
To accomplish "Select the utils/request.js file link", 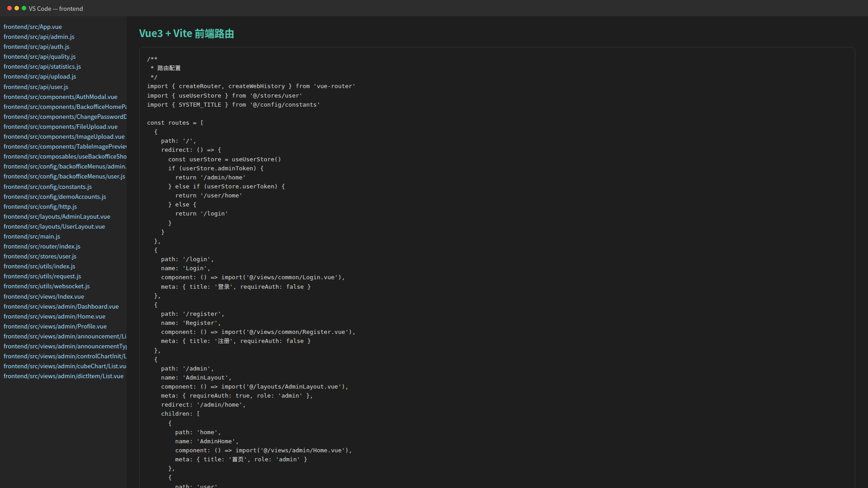I will tap(42, 276).
